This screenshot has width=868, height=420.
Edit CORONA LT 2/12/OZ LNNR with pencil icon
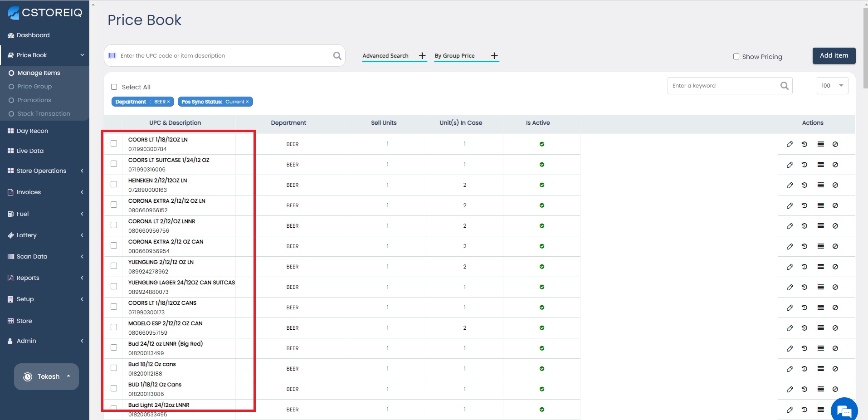click(790, 226)
